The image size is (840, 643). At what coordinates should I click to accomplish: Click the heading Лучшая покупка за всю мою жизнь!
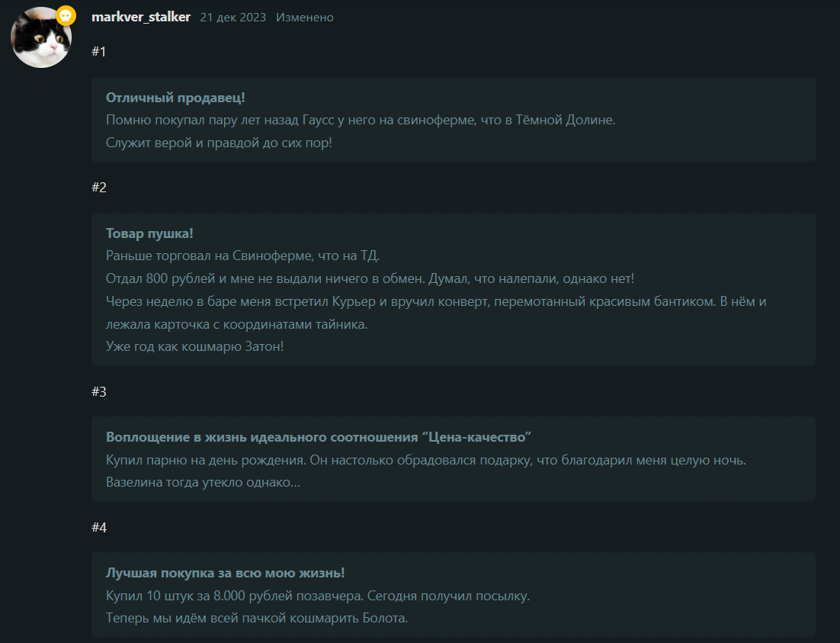pyautogui.click(x=225, y=573)
